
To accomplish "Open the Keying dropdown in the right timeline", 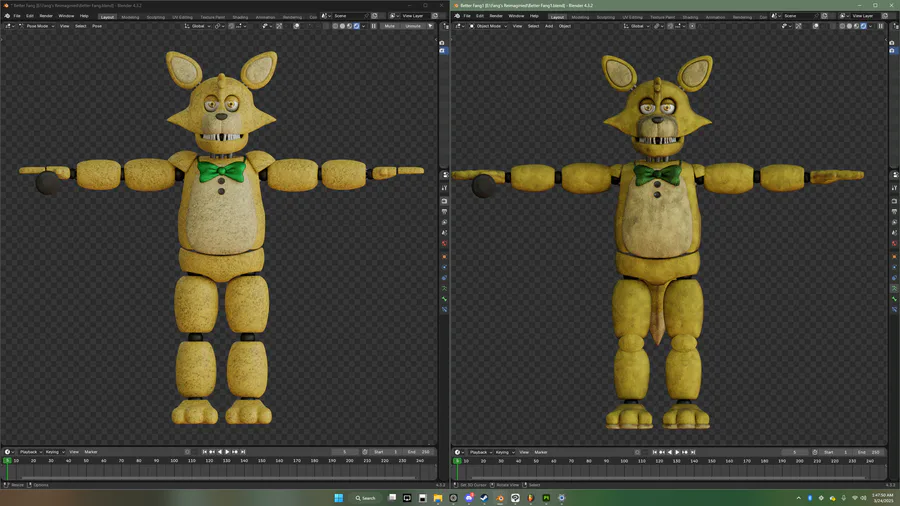I will coord(505,452).
